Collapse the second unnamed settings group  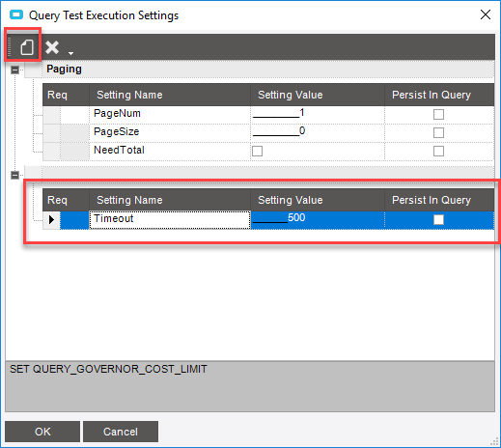coord(14,175)
